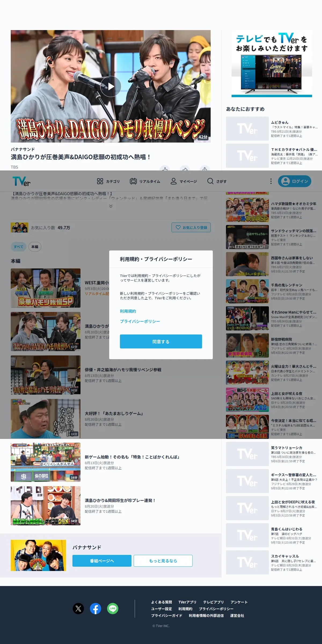This screenshot has width=322, height=644.
Task: Open the 豪華ハモリ我慢SP thumbnail
Action: coord(46,288)
